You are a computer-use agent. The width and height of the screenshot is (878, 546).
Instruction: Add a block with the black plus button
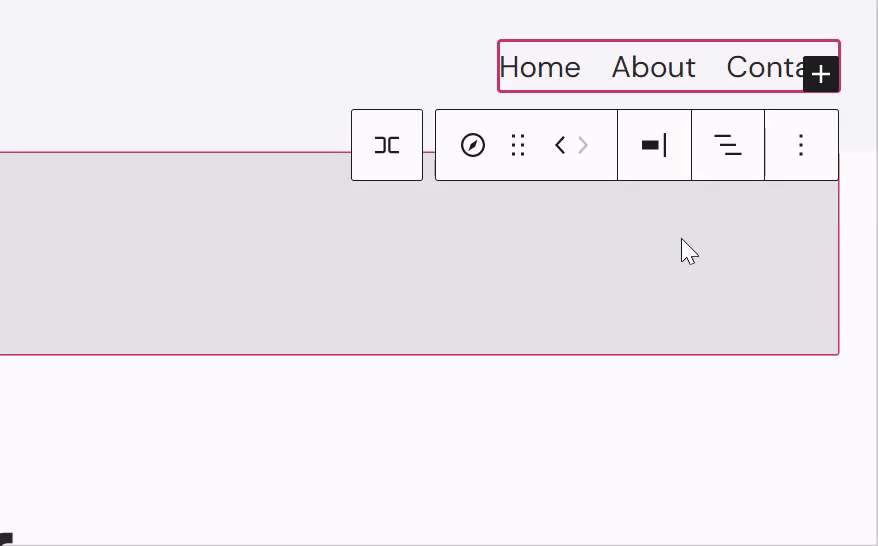click(x=820, y=74)
